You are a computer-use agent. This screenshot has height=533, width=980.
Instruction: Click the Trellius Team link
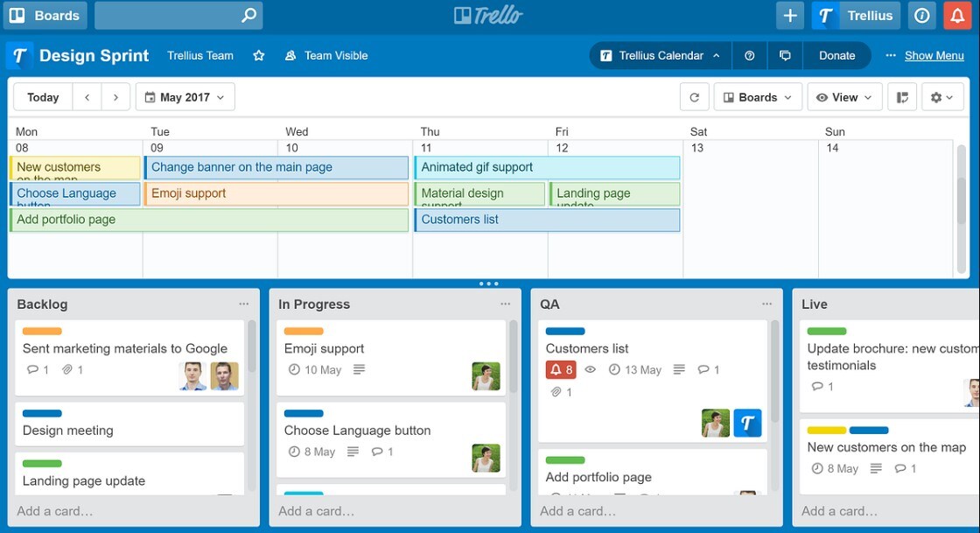(x=200, y=56)
